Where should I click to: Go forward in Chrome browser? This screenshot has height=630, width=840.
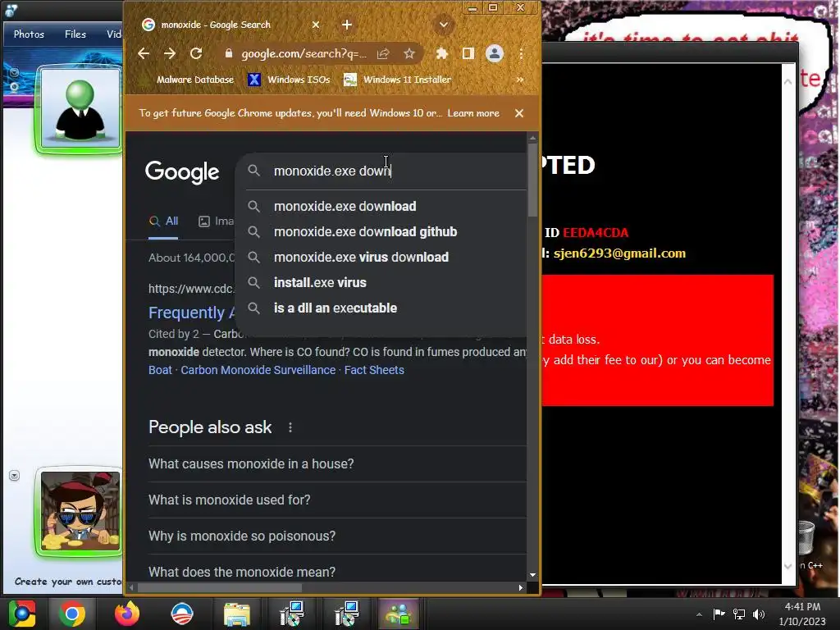(170, 53)
